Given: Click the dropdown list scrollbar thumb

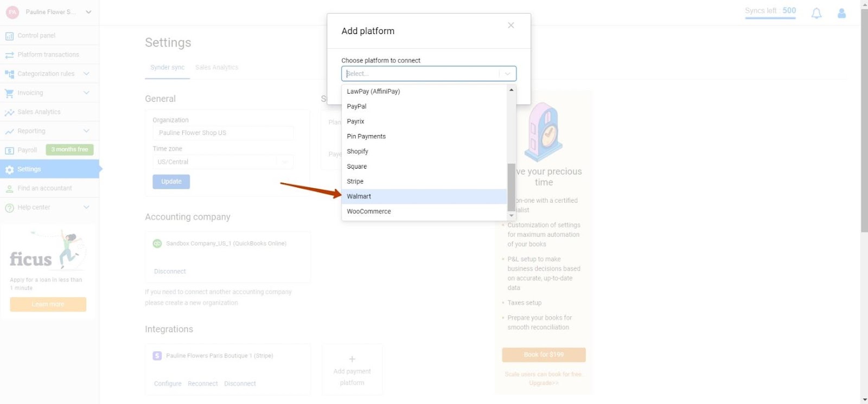Looking at the screenshot, I should (511, 187).
